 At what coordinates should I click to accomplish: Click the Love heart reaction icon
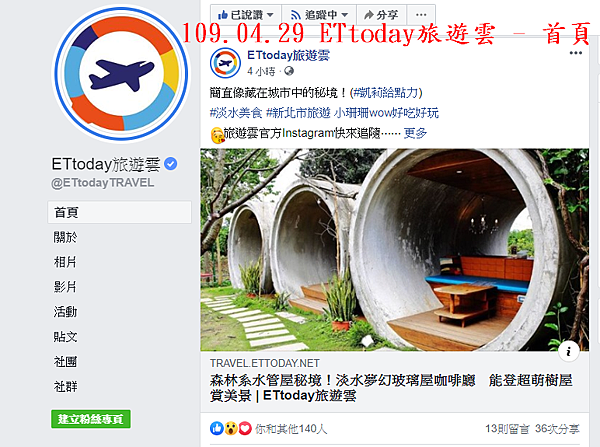click(x=245, y=428)
